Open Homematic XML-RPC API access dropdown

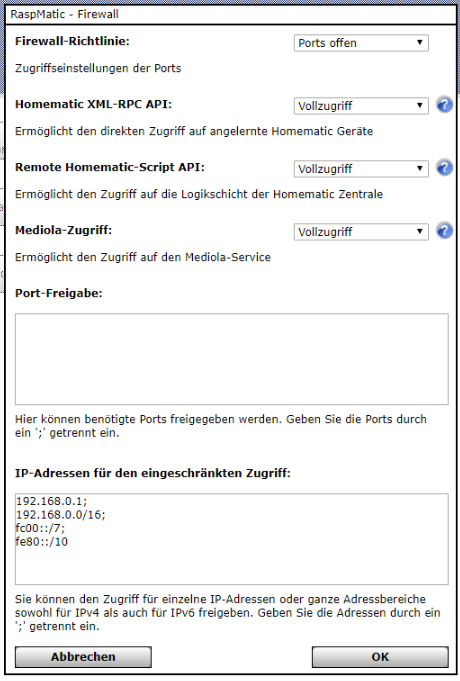coord(361,106)
